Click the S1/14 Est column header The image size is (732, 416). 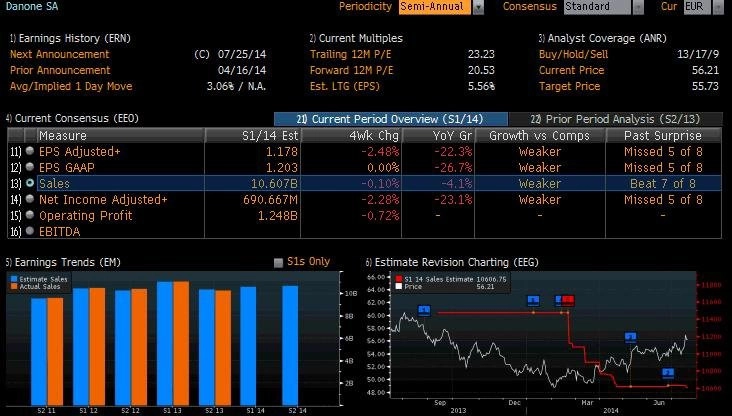pyautogui.click(x=253, y=135)
